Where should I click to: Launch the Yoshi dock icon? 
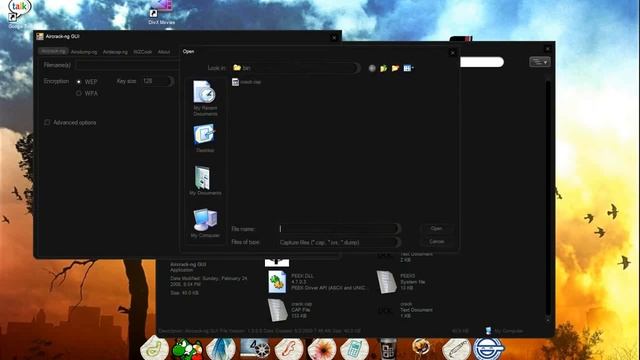tap(187, 349)
